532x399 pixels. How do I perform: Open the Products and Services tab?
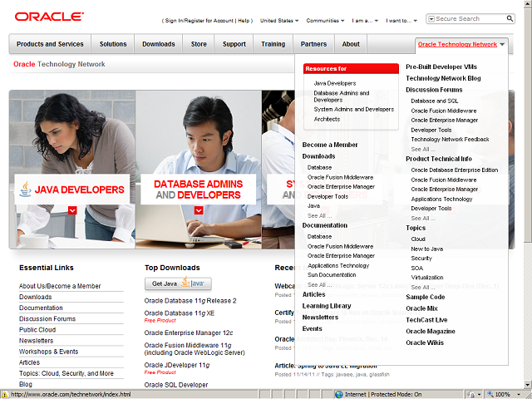click(50, 44)
